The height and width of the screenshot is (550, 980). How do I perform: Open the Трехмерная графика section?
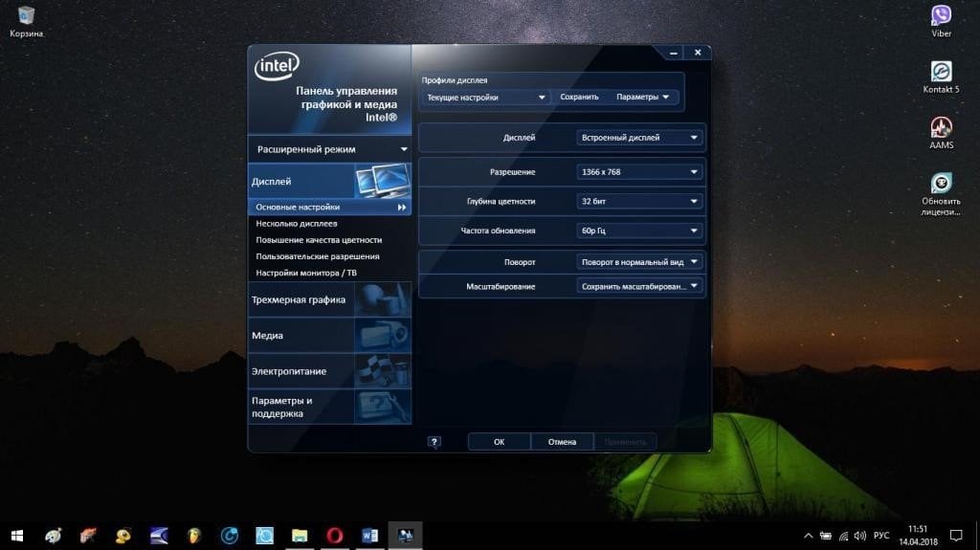point(329,299)
